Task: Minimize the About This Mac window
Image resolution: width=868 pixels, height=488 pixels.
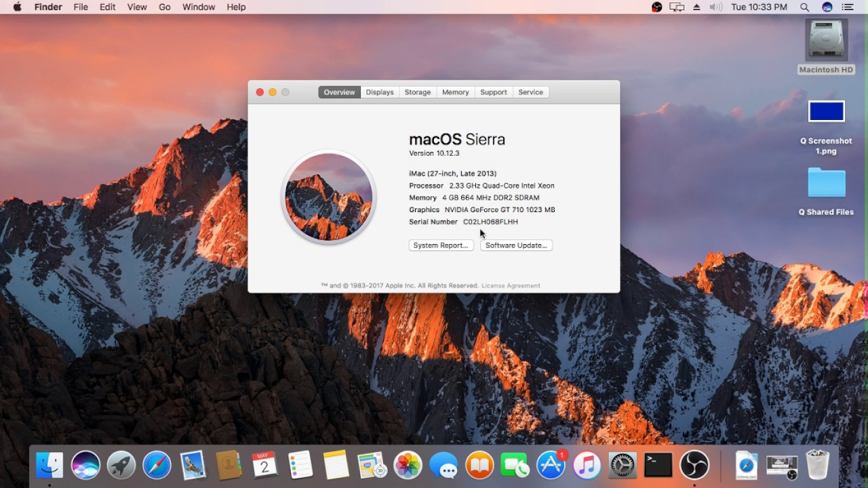Action: tap(273, 92)
